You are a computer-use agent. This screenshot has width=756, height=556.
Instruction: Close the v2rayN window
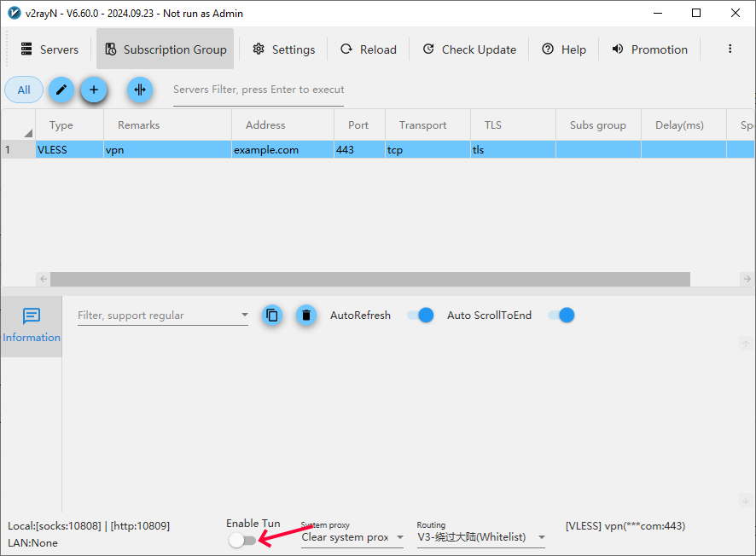[736, 13]
